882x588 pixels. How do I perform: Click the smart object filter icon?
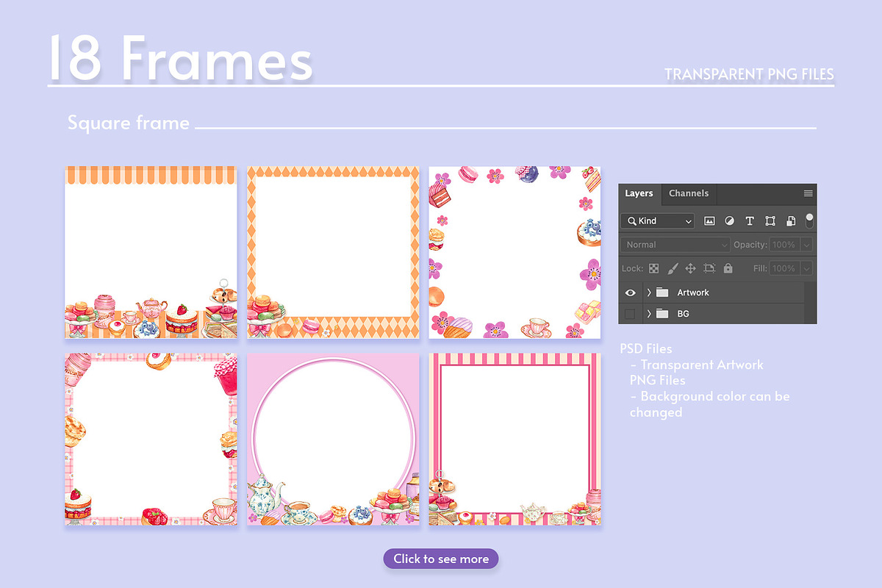(x=791, y=220)
